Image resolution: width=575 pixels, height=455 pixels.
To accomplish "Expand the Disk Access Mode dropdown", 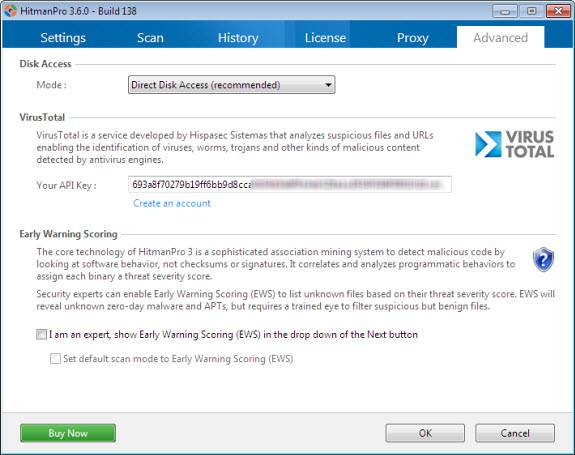I will coord(231,85).
